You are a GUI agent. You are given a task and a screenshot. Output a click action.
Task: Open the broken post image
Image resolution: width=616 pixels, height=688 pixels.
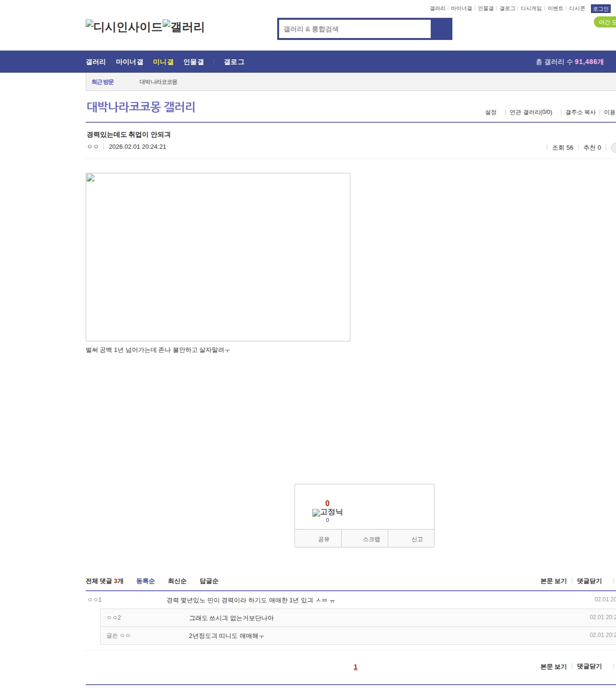(x=218, y=257)
